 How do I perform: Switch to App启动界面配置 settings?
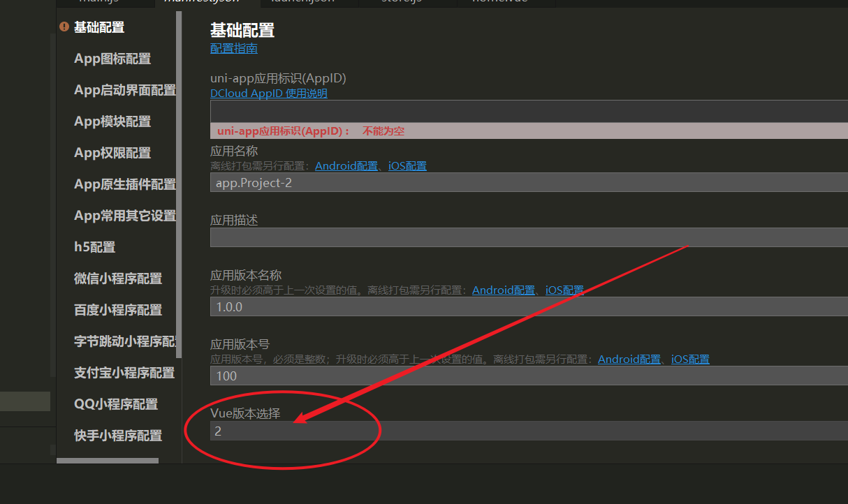point(125,90)
